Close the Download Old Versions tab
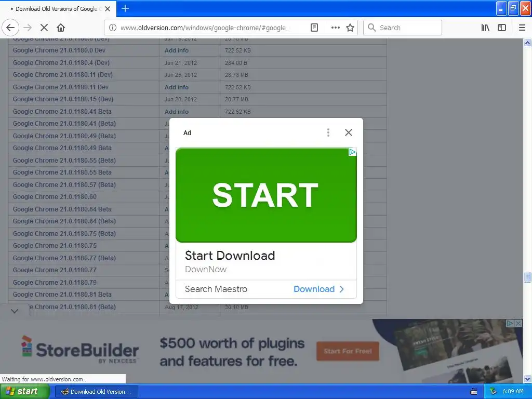This screenshot has width=532, height=399. [108, 9]
